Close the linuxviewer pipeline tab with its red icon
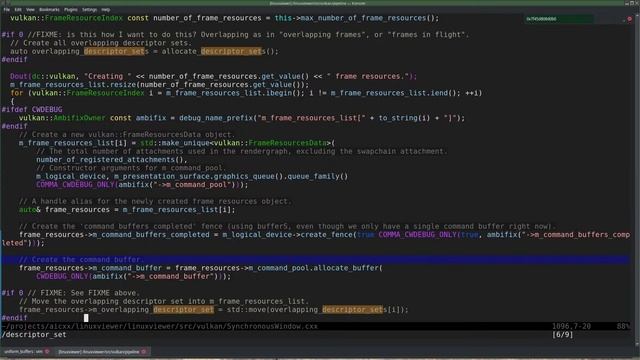This screenshot has width=640, height=360. coord(144,351)
